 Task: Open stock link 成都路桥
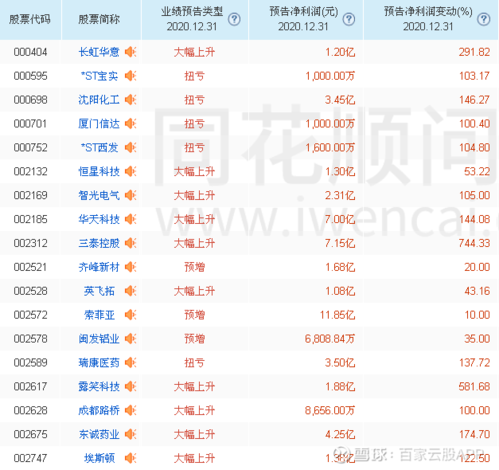click(x=99, y=410)
